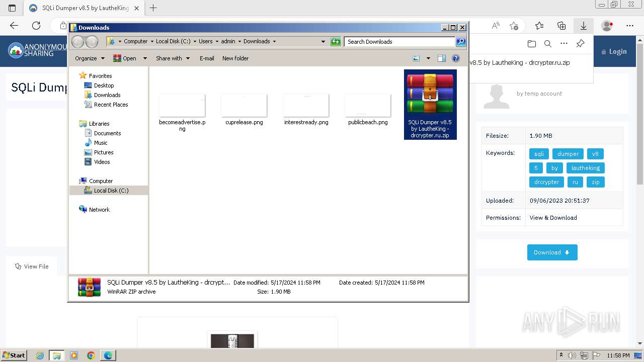Search downloads in Edge downloads panel
The width and height of the screenshot is (644, 362).
[548, 44]
